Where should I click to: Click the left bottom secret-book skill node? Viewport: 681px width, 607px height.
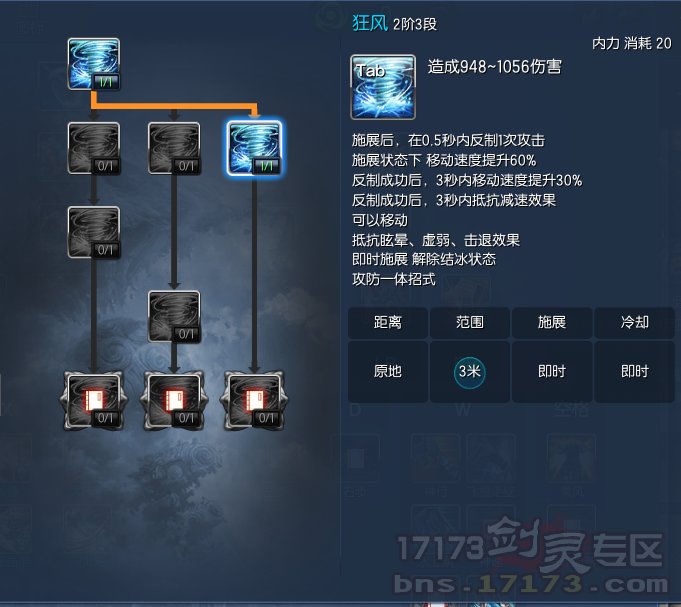(94, 401)
